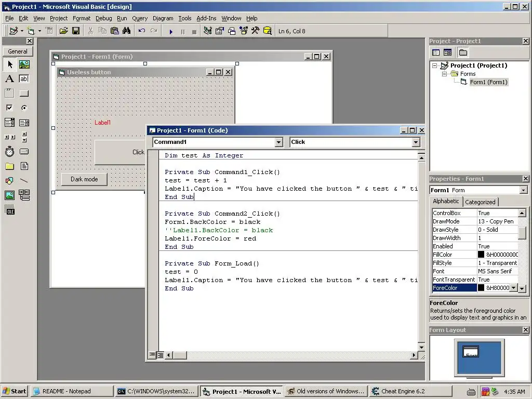Open the Debug menu
The width and height of the screenshot is (532, 399).
[104, 18]
